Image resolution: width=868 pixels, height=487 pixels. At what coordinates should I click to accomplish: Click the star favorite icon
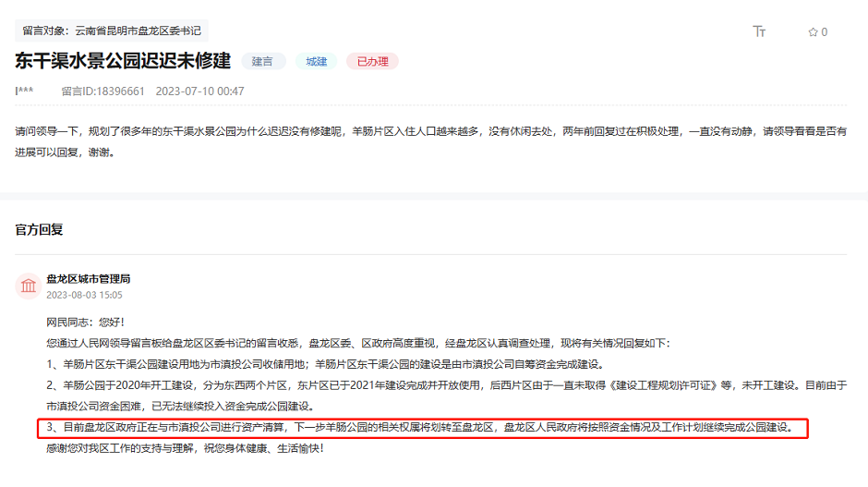(x=813, y=32)
